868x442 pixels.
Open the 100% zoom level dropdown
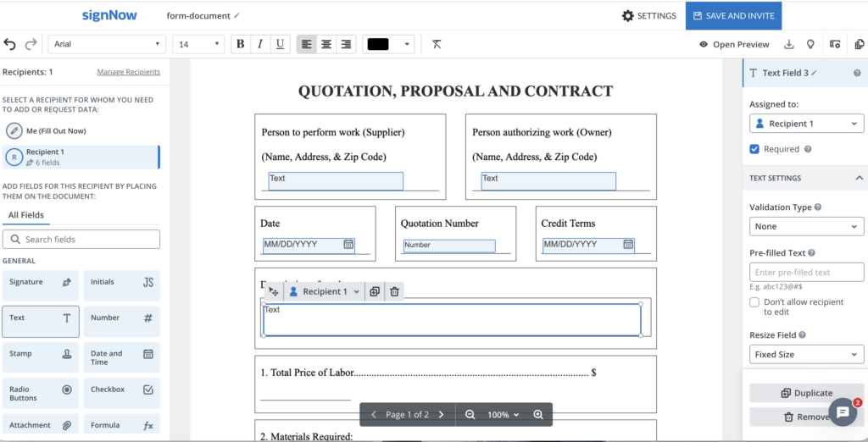[x=504, y=414]
